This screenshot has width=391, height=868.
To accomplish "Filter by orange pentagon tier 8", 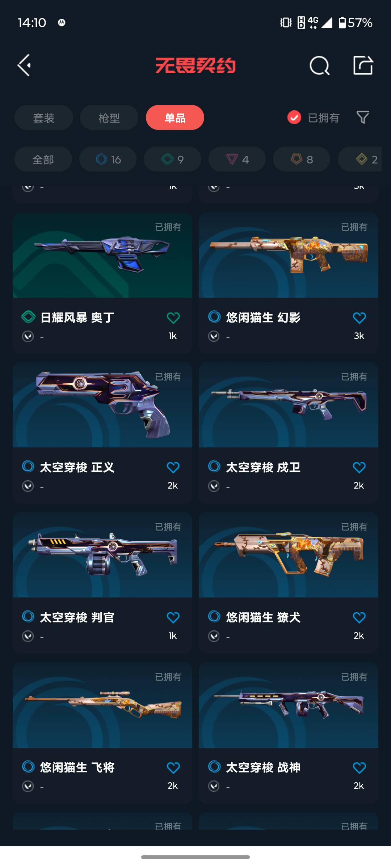I will (302, 159).
